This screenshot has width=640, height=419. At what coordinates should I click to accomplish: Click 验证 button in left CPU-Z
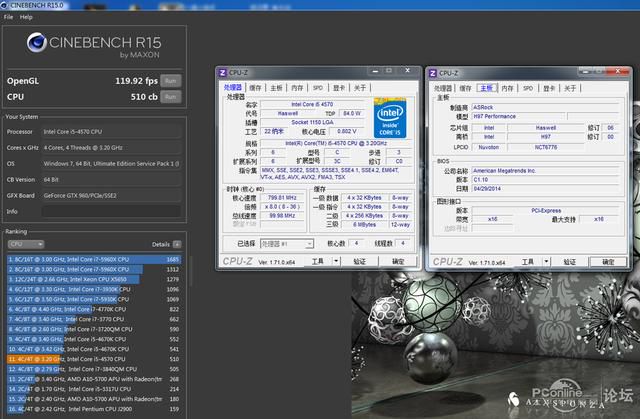tap(359, 261)
